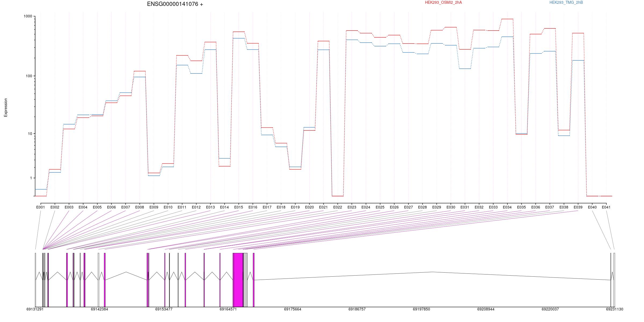Click the blue expression segment above E039

click(578, 60)
